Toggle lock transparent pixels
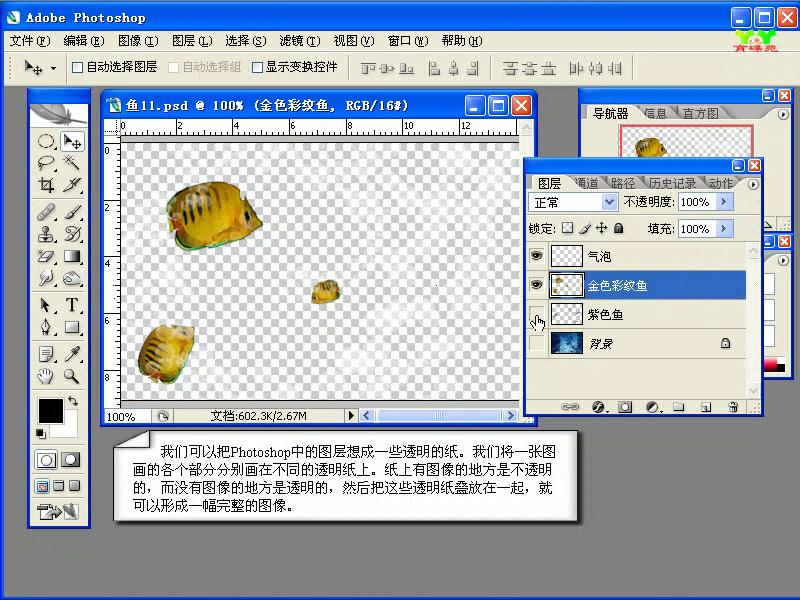 (x=567, y=228)
